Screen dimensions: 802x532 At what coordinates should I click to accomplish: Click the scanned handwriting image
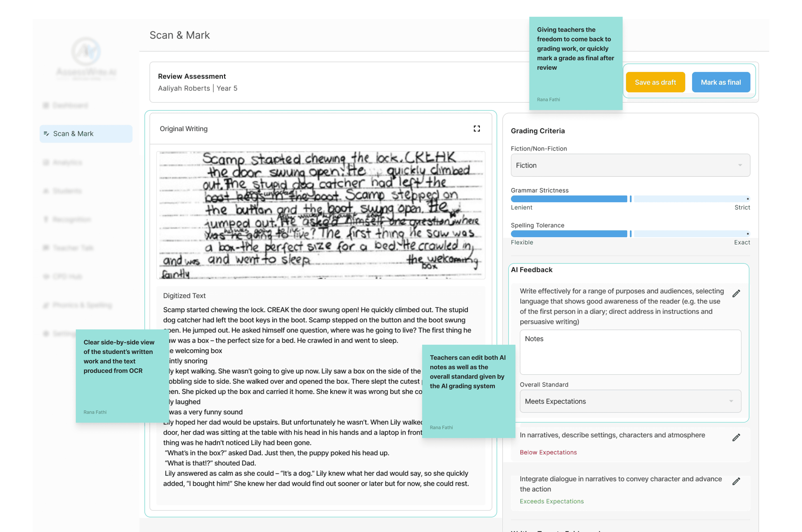[x=320, y=215]
